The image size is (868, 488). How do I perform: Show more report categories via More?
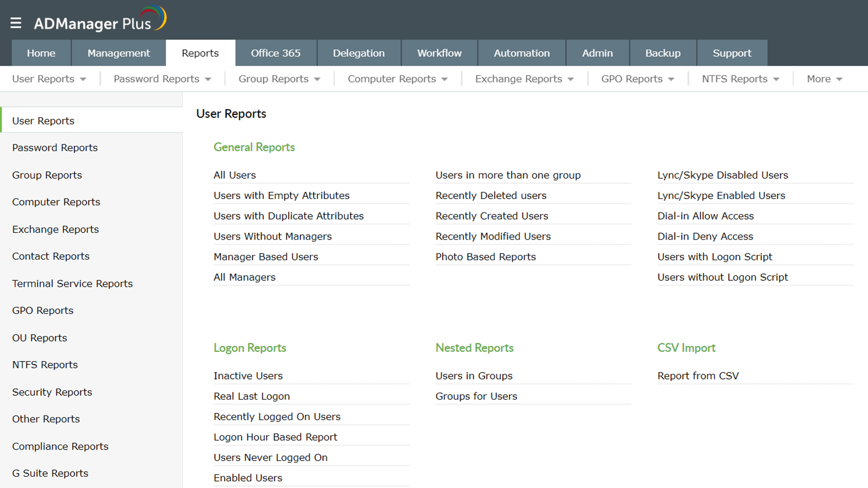(825, 79)
